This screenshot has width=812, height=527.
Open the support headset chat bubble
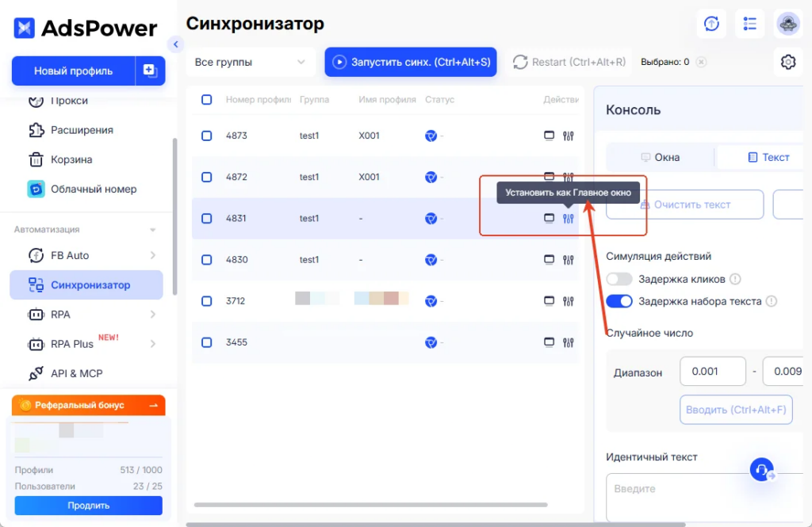pos(762,469)
